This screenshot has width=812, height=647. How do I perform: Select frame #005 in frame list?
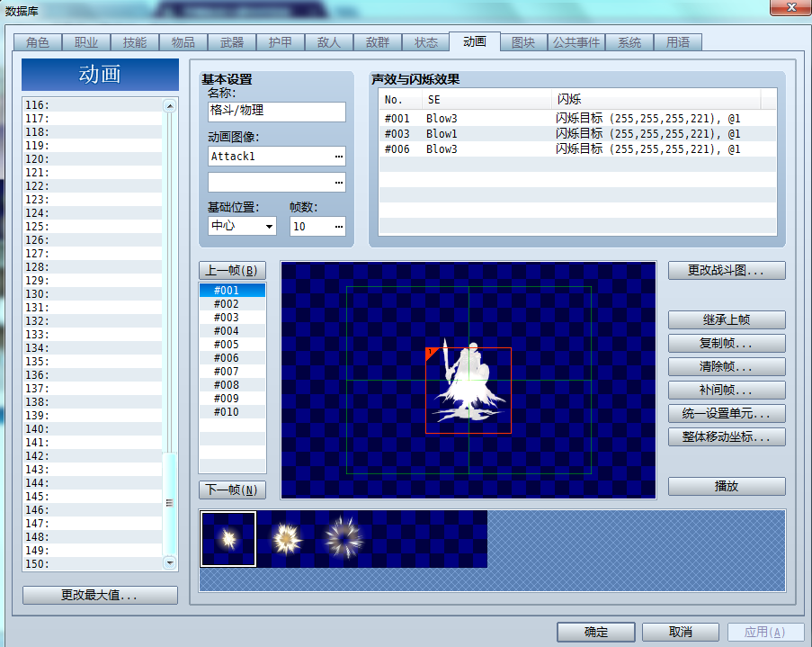(x=232, y=345)
